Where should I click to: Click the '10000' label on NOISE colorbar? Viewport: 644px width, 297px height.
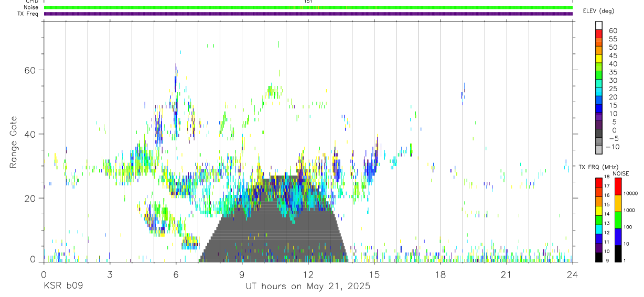coord(630,194)
